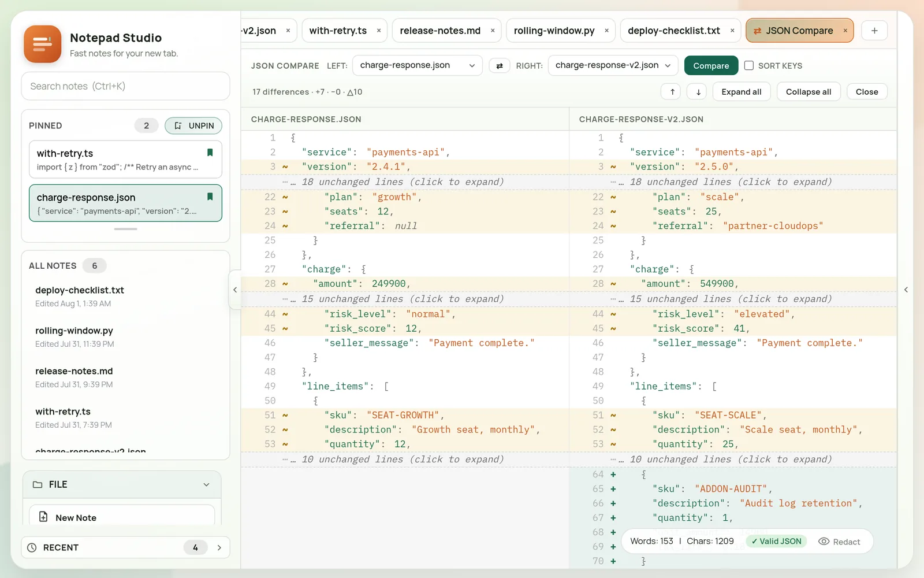Click CHARGE-RESPONSE-V2.JSON pane header

tap(641, 119)
